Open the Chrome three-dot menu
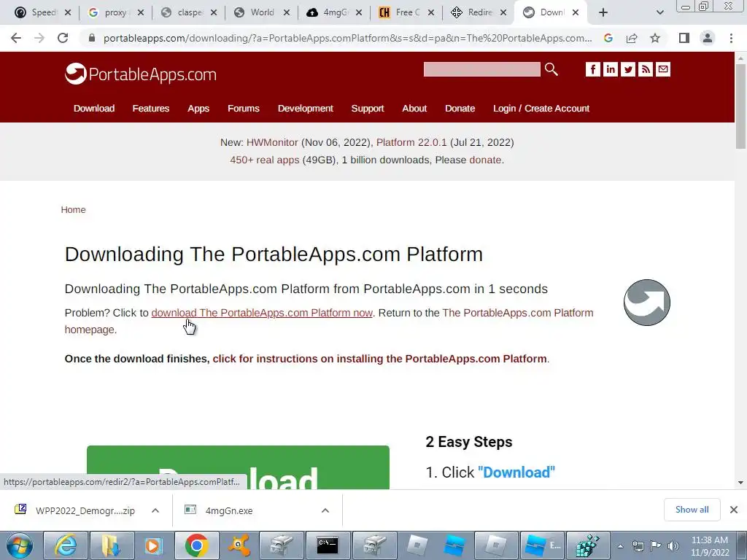Screen dimensions: 747x560 731,38
